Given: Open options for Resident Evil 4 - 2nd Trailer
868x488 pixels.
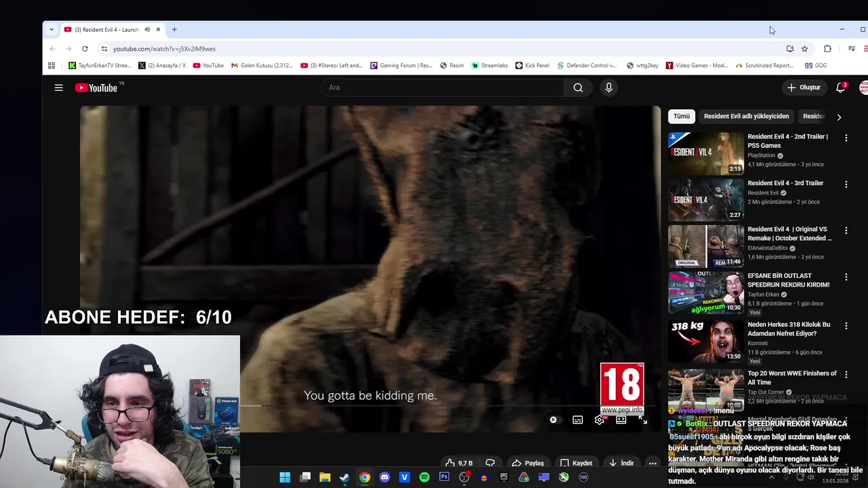Looking at the screenshot, I should (846, 138).
